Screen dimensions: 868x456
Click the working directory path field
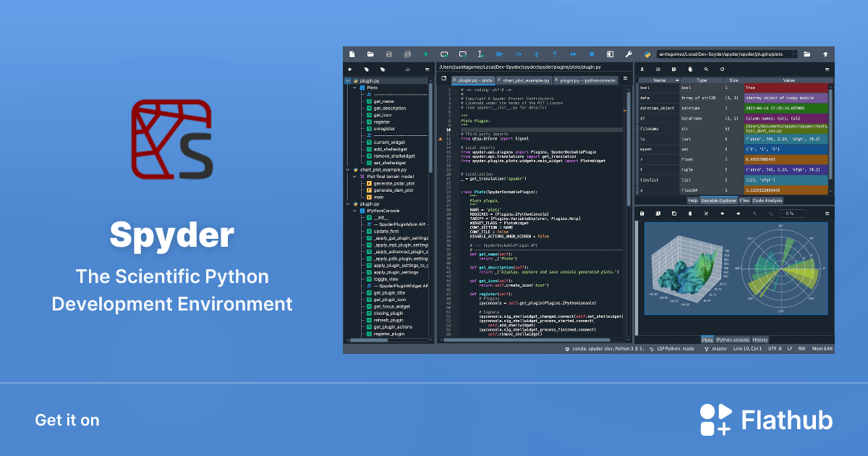click(x=723, y=54)
